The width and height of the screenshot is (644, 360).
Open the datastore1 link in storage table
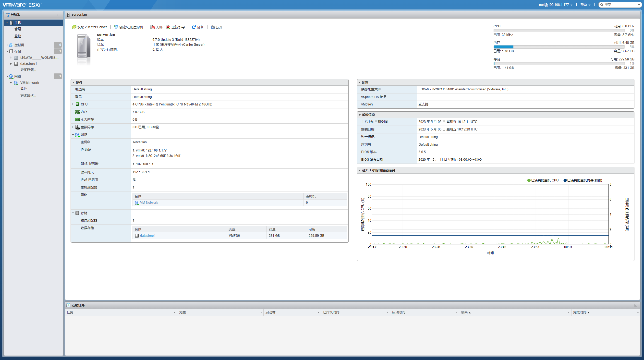point(148,235)
